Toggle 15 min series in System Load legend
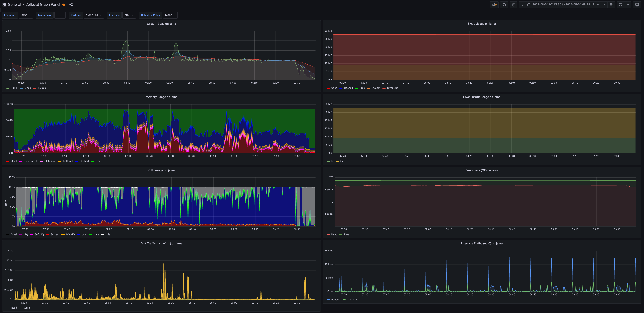 (41, 88)
